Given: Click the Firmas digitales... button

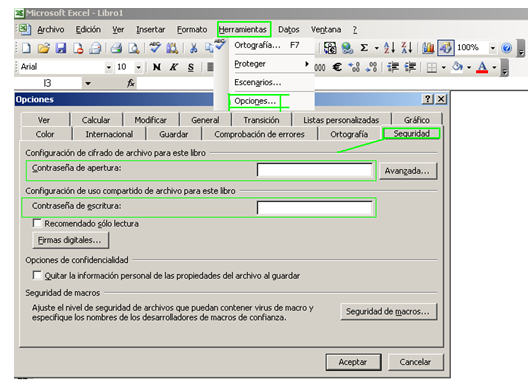Looking at the screenshot, I should pos(70,240).
